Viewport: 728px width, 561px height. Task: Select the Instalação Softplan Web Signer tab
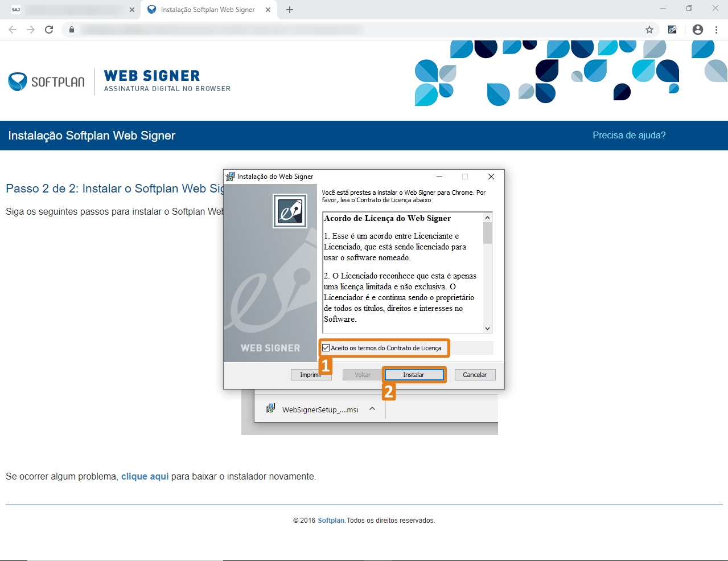click(208, 10)
